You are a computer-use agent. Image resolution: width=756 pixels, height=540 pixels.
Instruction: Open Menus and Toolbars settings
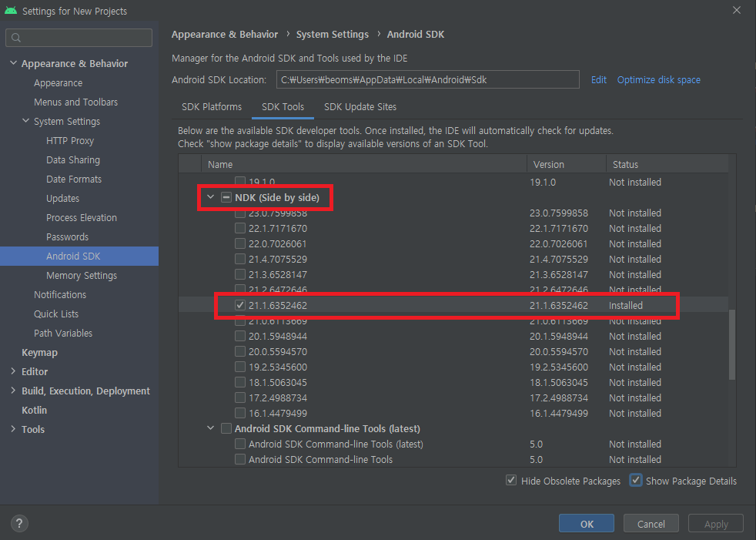click(75, 102)
